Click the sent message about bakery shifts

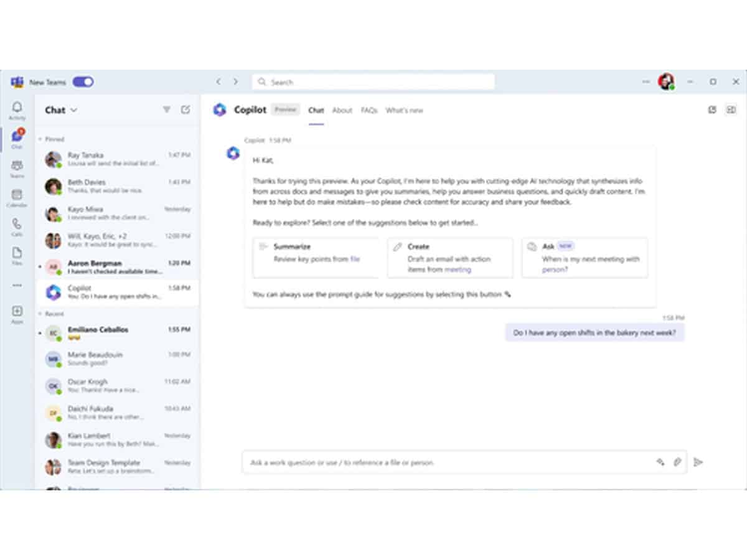click(594, 333)
